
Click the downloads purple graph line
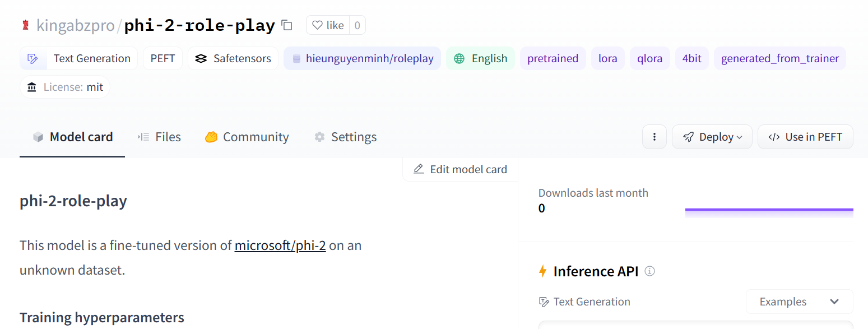point(769,210)
